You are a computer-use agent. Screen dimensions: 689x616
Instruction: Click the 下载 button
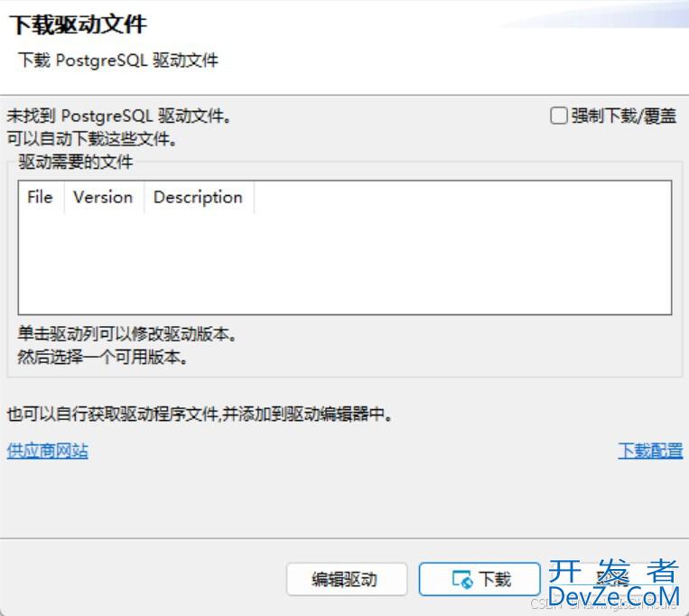tap(480, 579)
